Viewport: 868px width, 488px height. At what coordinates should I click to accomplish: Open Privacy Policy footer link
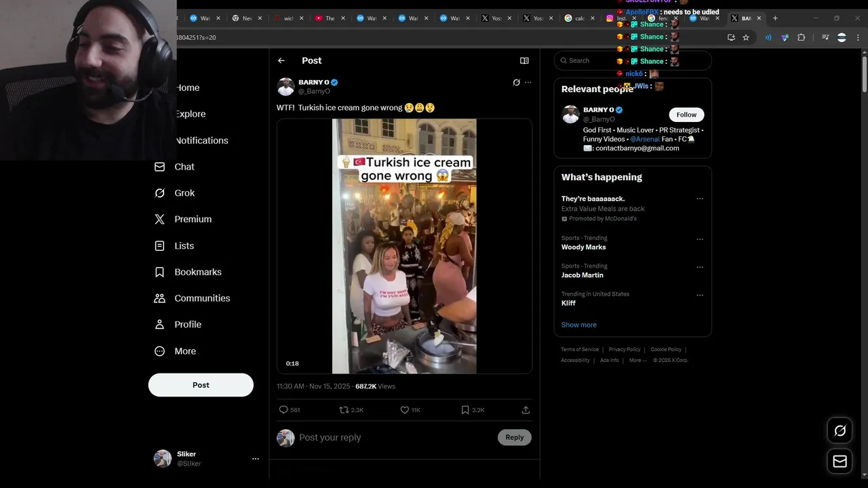[625, 350]
